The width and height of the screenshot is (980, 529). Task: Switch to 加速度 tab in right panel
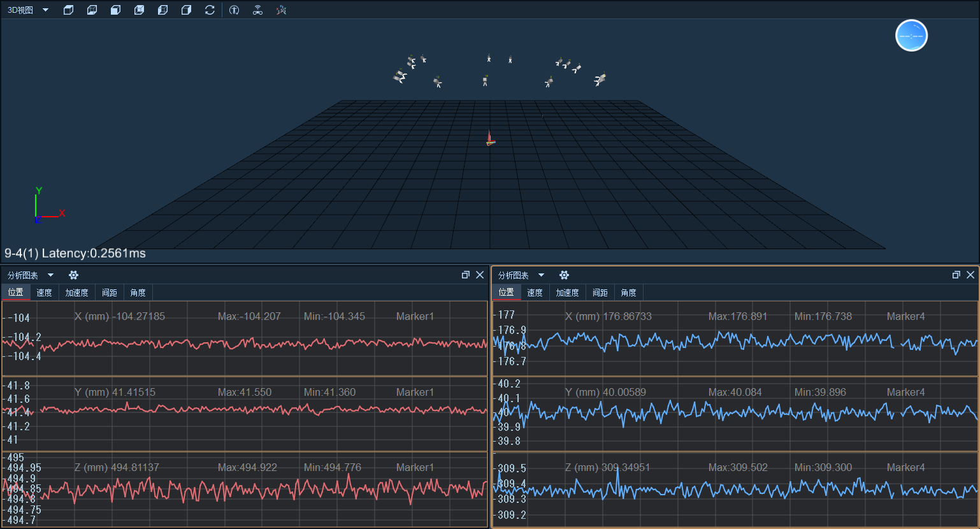[x=567, y=293]
